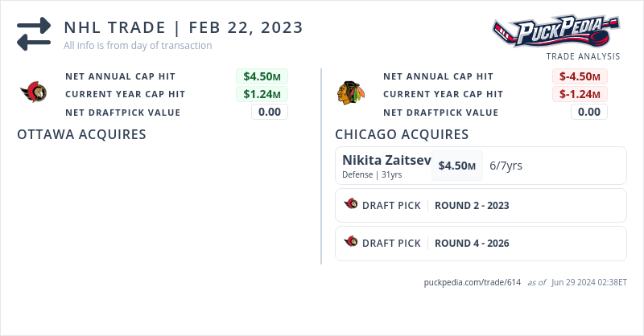The image size is (644, 336).
Task: Click Zaitsev's 6/7yrs contract term text
Action: pos(506,166)
